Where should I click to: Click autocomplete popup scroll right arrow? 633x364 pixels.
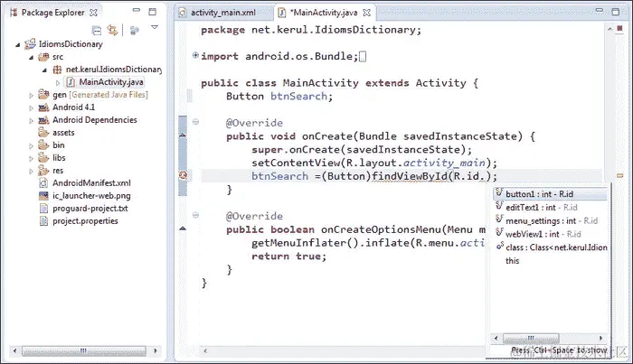600,338
